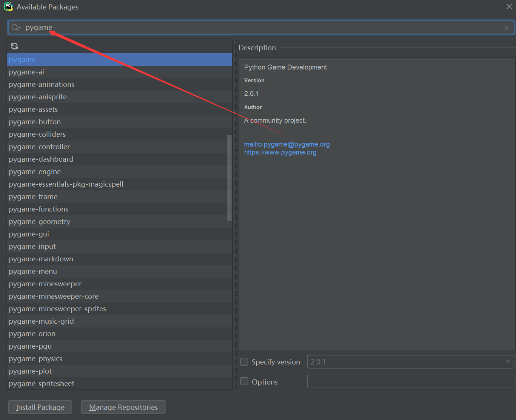516x420 pixels.
Task: Click the vertical splitter grip between panels
Action: pos(236,214)
